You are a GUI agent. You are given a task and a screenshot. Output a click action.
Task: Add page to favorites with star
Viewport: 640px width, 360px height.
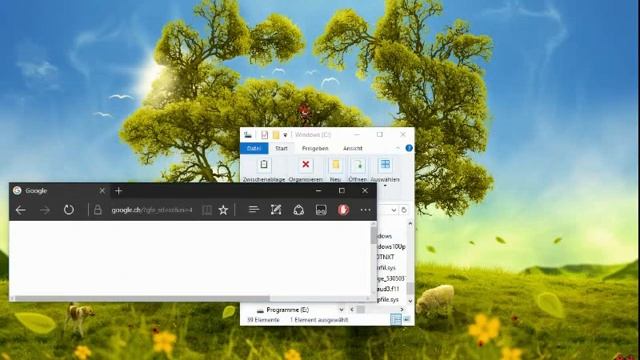[223, 210]
